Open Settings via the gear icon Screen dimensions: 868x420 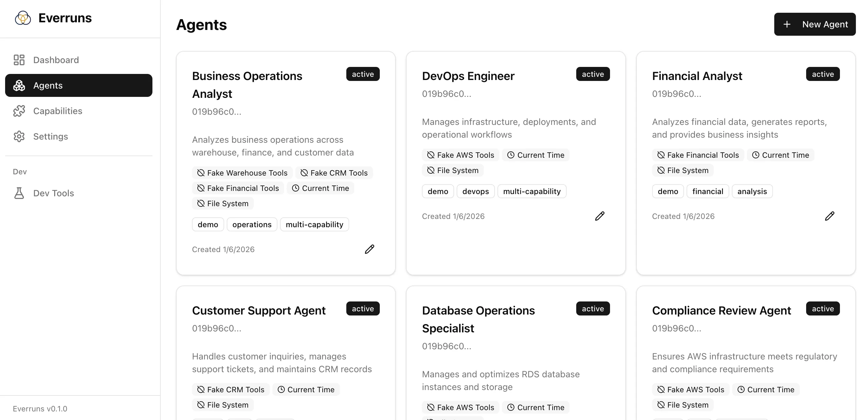[x=19, y=136]
